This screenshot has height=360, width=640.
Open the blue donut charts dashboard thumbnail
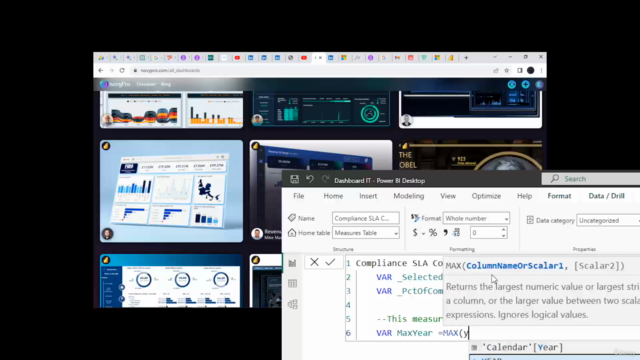point(171,281)
